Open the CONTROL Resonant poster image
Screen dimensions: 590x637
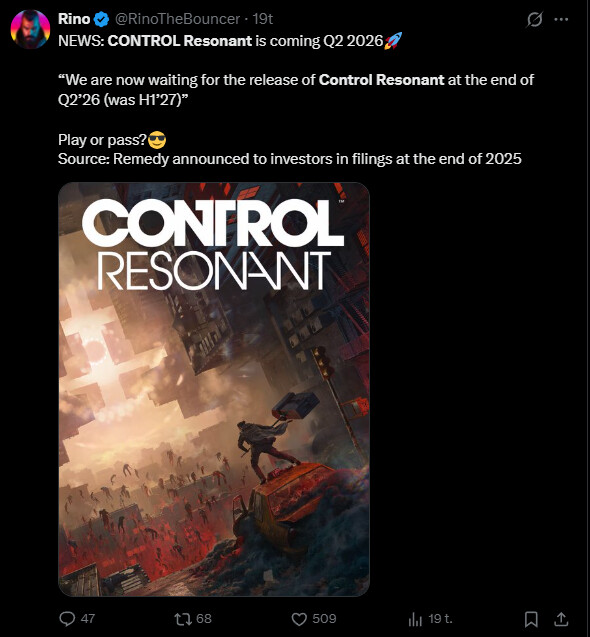[214, 389]
